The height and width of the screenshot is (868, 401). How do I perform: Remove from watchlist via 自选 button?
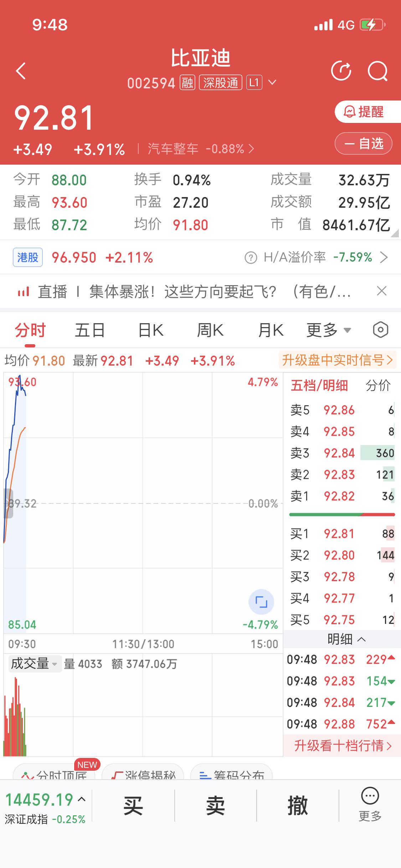pyautogui.click(x=364, y=144)
